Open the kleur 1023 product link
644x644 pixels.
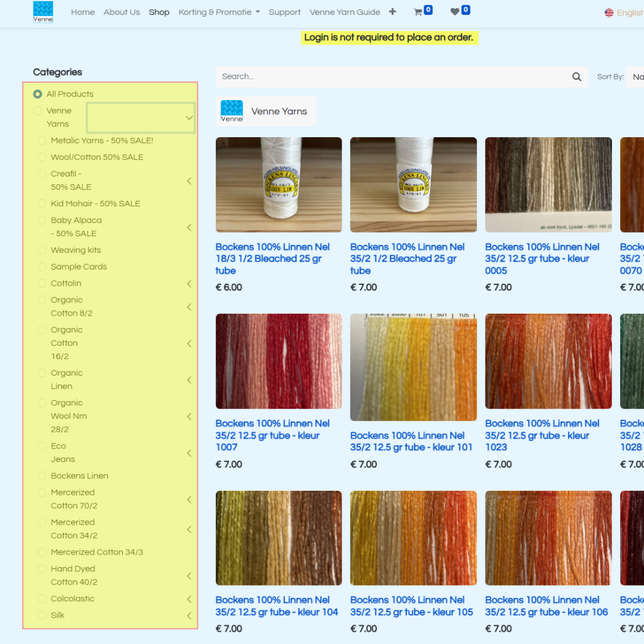[542, 435]
